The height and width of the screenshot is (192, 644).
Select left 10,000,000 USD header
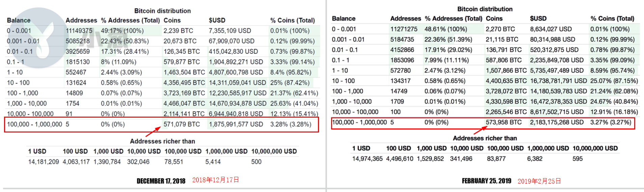click(x=274, y=151)
